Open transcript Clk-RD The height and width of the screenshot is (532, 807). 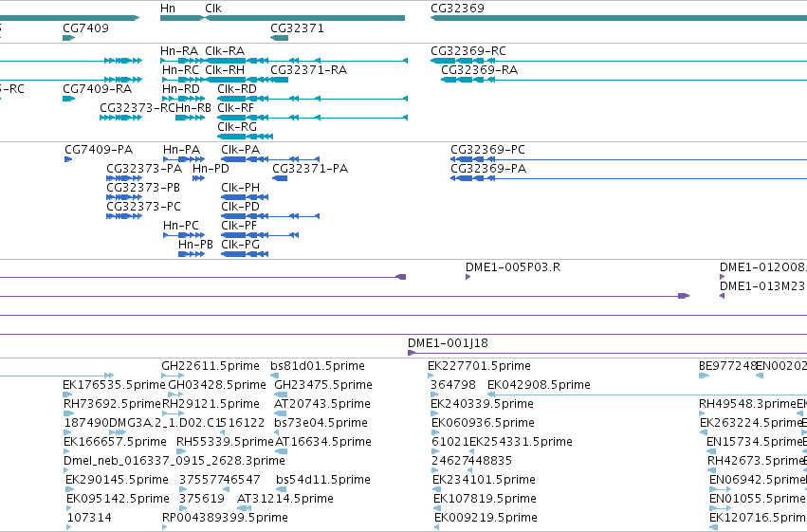(237, 89)
